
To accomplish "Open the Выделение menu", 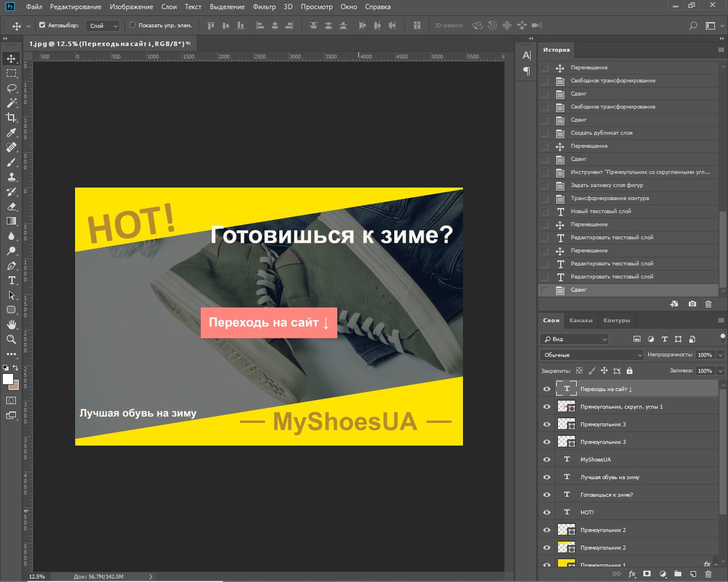I will point(227,7).
